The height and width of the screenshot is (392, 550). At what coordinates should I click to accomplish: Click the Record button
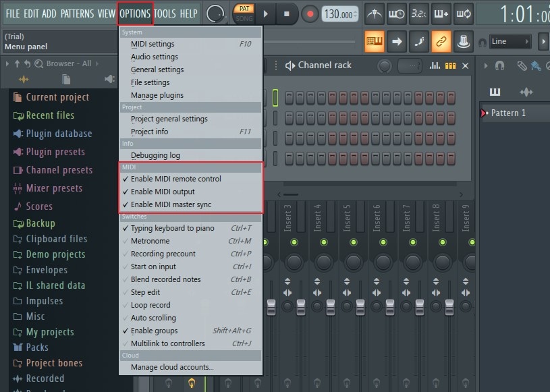(x=310, y=14)
